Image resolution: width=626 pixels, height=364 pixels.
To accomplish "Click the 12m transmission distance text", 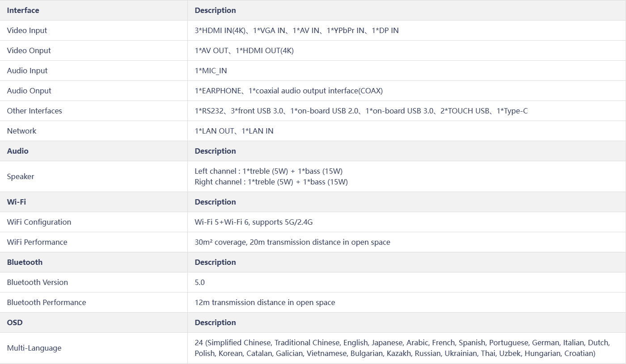I will 265,302.
